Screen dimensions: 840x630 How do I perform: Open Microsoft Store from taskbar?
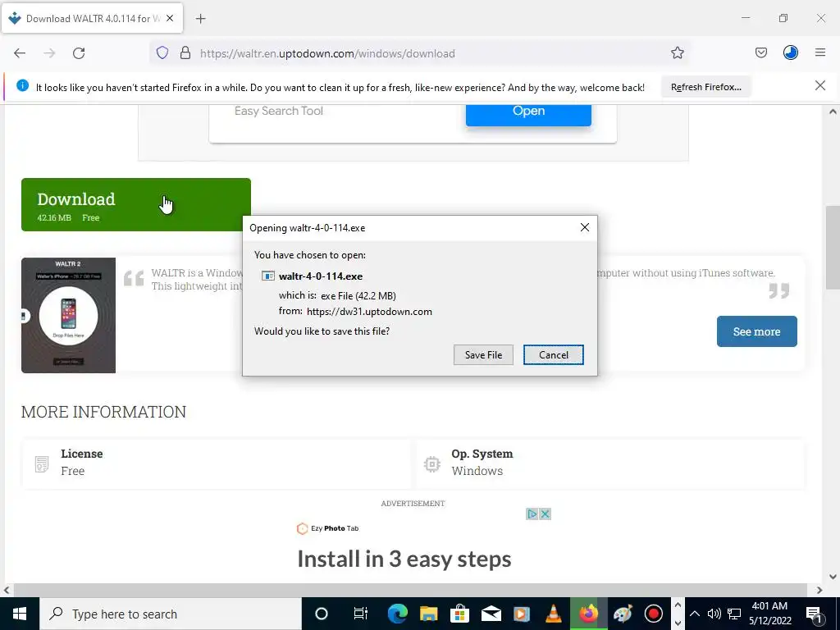click(x=459, y=614)
